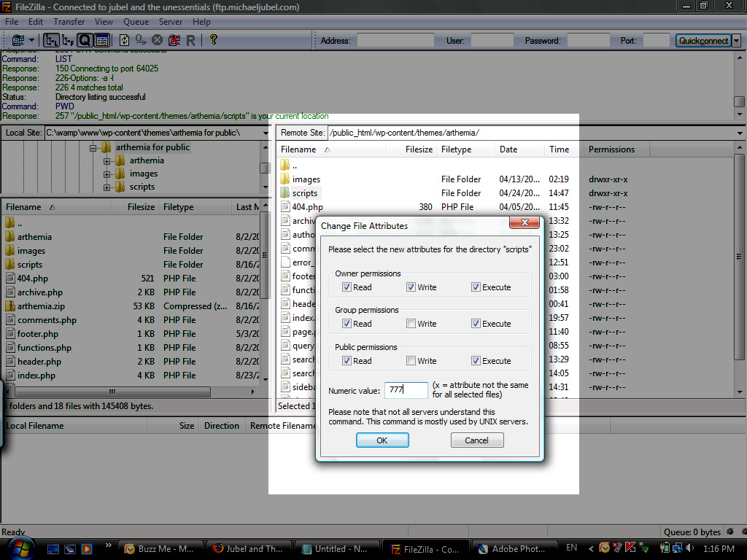Image resolution: width=747 pixels, height=560 pixels.
Task: Cancel the Change File Attributes dialog
Action: 476,440
